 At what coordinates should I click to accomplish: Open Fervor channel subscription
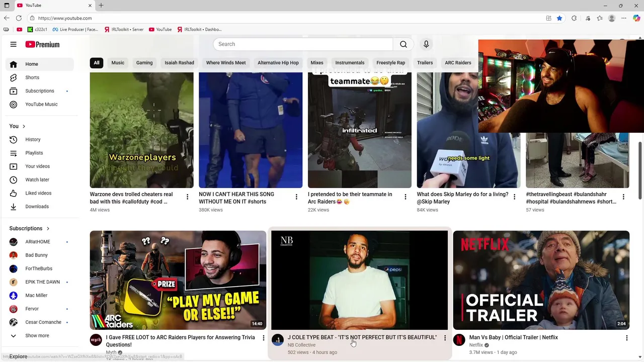click(x=39, y=309)
